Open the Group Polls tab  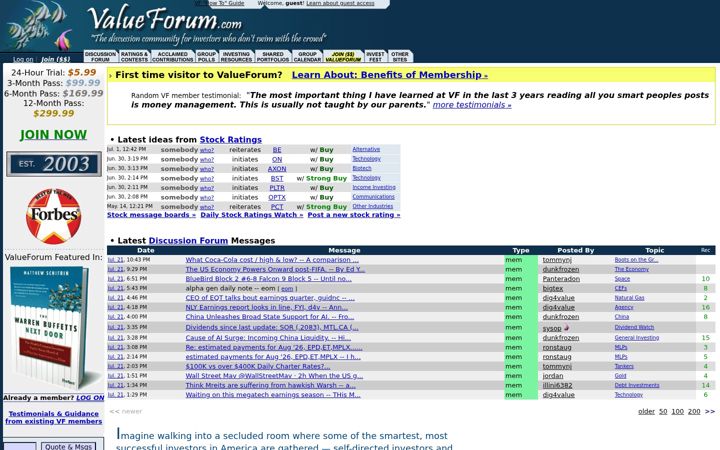[207, 56]
